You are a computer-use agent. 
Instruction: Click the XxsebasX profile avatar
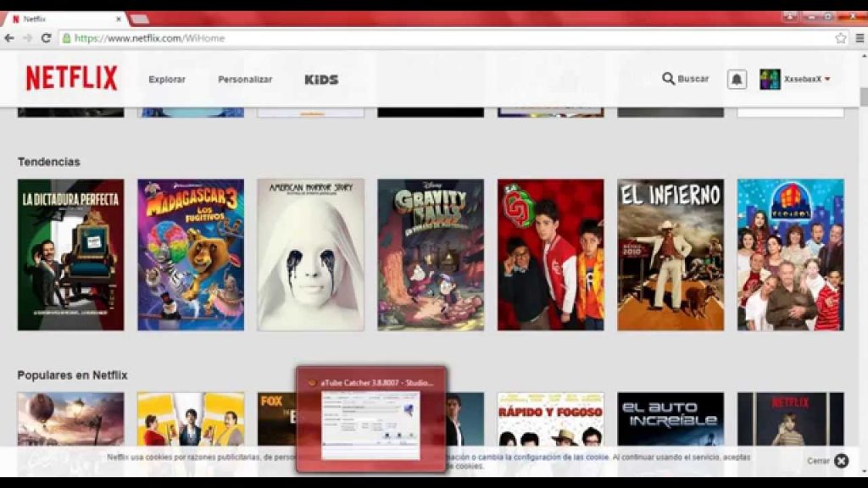point(770,79)
